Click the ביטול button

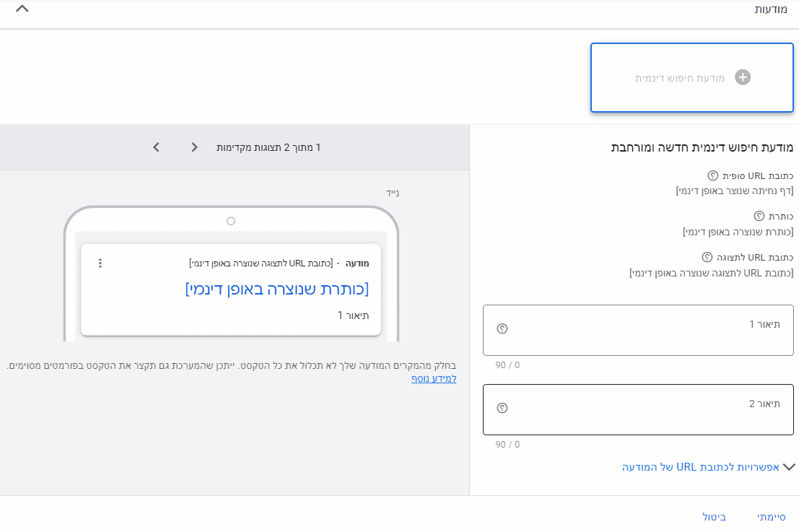coord(715,517)
